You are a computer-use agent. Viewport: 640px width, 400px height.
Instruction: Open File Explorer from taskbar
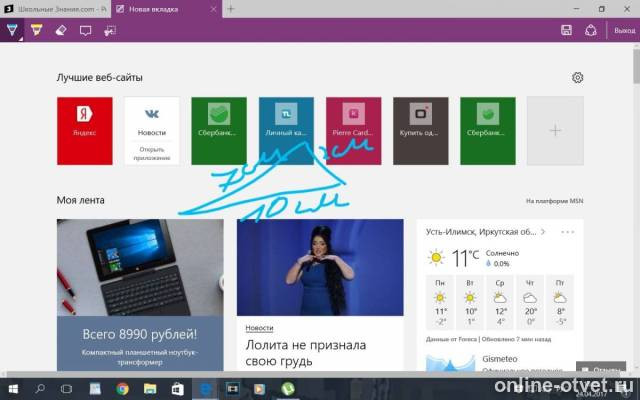(150, 389)
